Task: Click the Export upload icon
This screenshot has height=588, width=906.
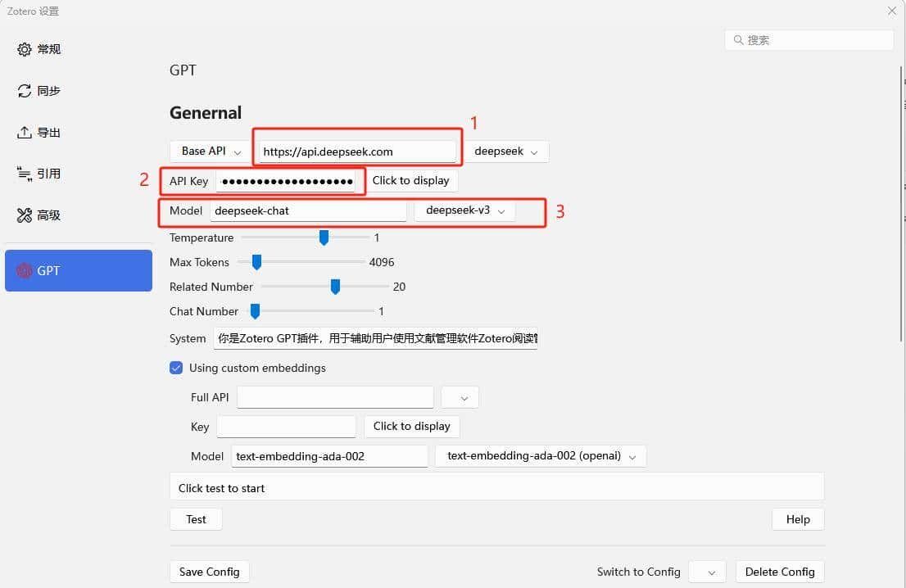Action: coord(25,133)
